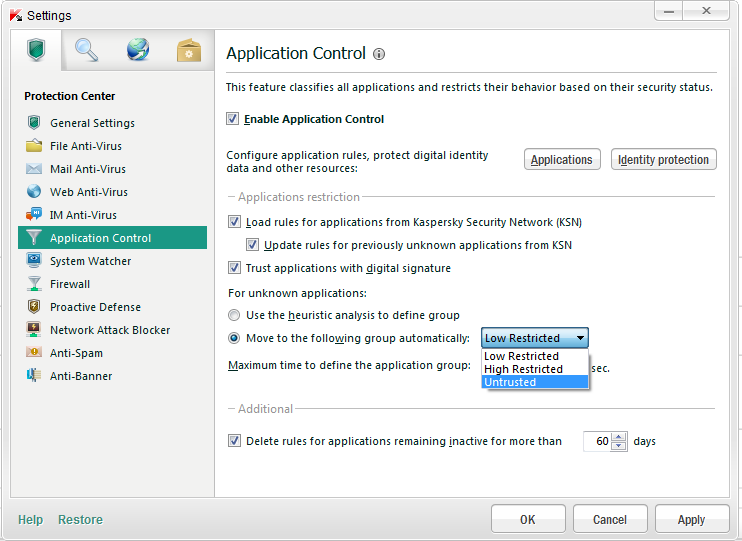The image size is (742, 541).
Task: Collapse the Low Restricted group dropdown
Action: coord(579,338)
